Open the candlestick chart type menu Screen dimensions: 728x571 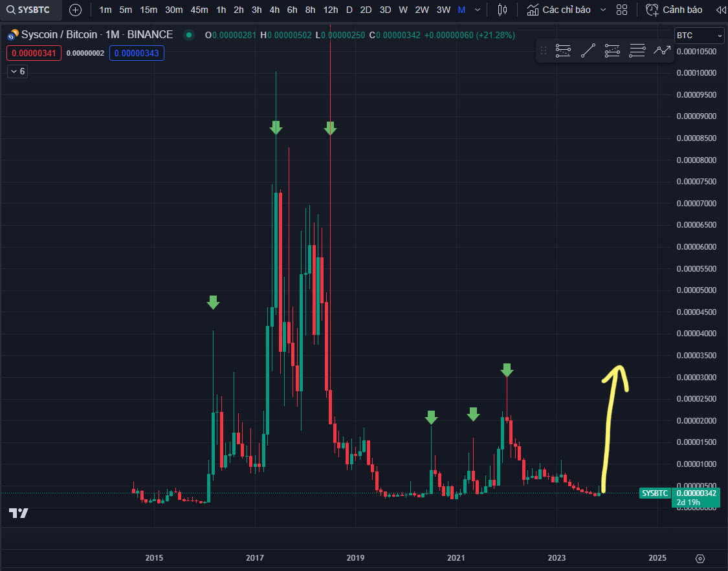click(x=502, y=10)
